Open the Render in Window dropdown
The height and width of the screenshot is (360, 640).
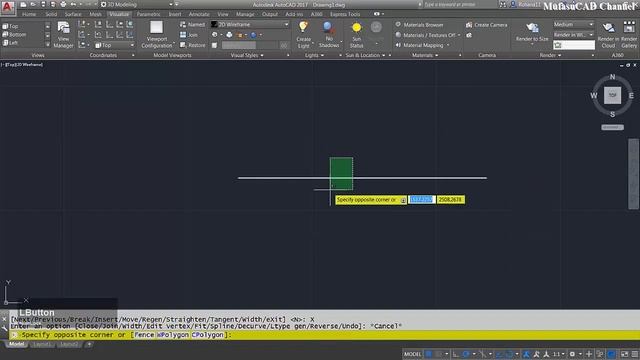click(573, 35)
